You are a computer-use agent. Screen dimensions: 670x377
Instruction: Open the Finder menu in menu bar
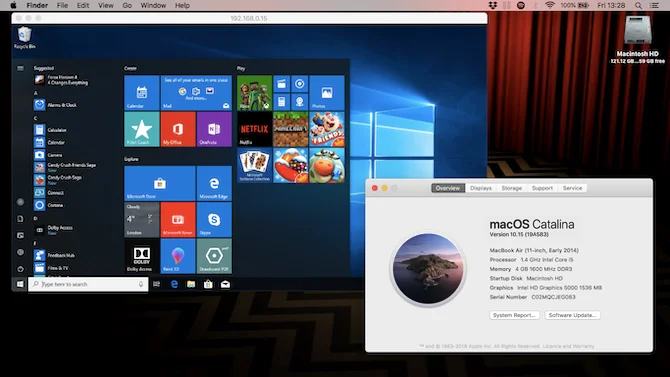(37, 6)
